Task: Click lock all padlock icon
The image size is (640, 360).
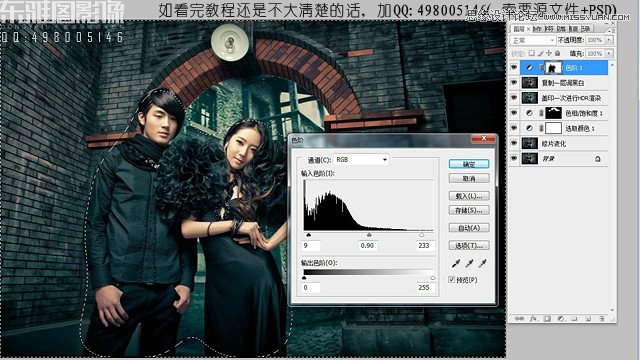Action: click(x=558, y=53)
